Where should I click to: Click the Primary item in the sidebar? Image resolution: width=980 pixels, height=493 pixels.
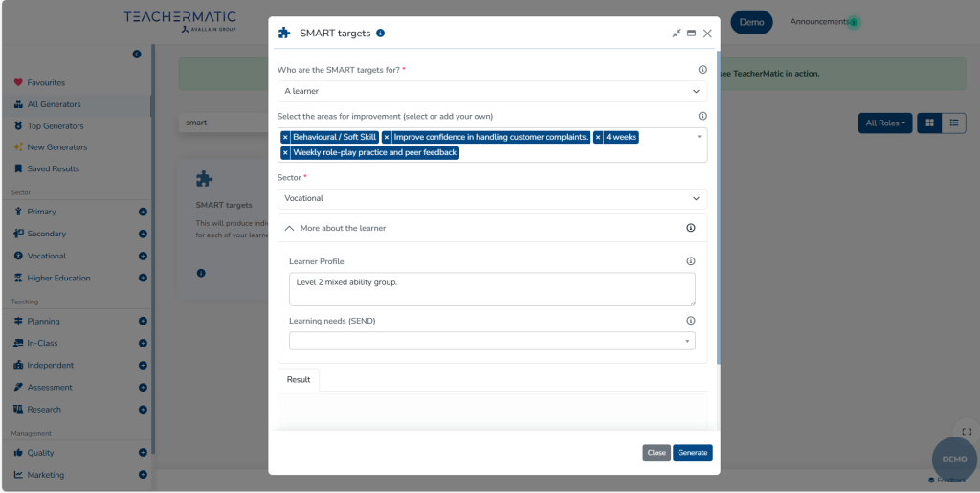(x=41, y=212)
